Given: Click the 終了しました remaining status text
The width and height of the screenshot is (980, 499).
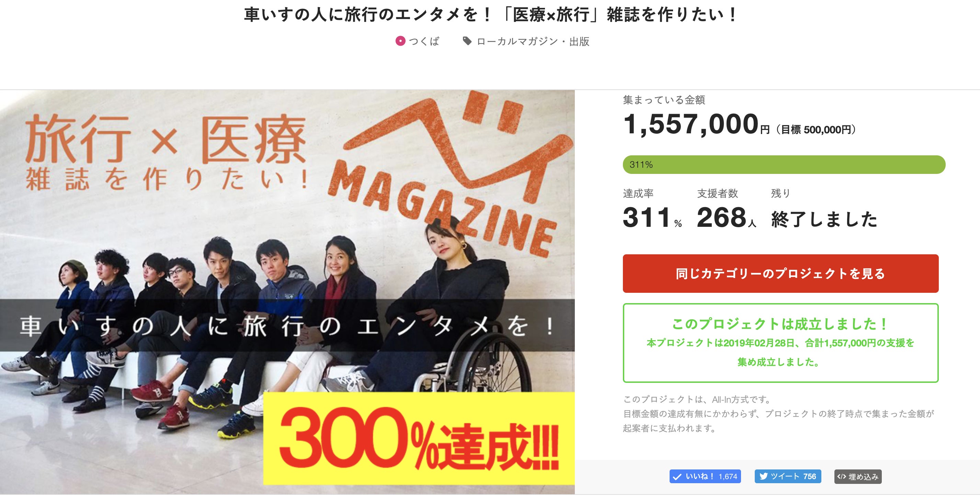Looking at the screenshot, I should pyautogui.click(x=824, y=219).
